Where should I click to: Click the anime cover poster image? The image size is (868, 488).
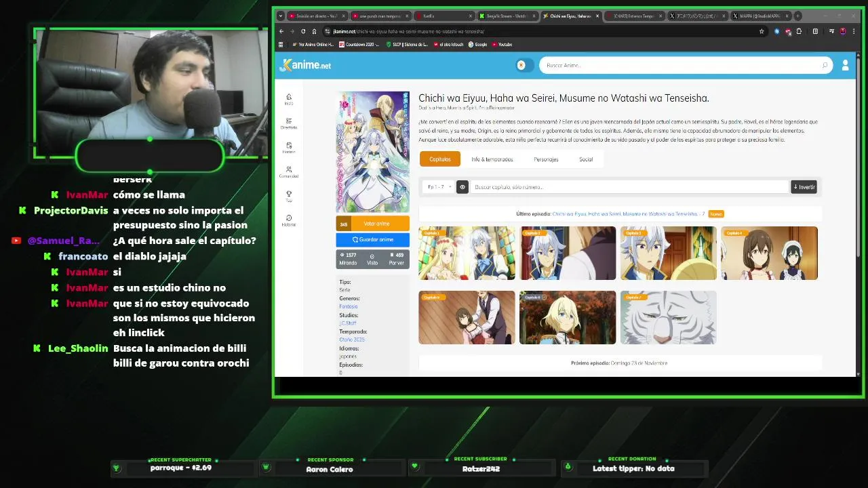click(372, 152)
